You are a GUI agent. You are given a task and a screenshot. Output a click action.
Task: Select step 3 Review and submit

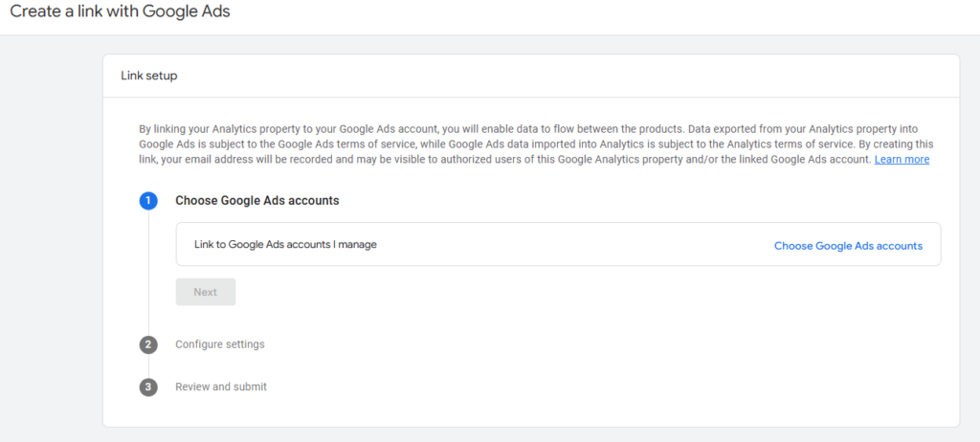tap(221, 387)
